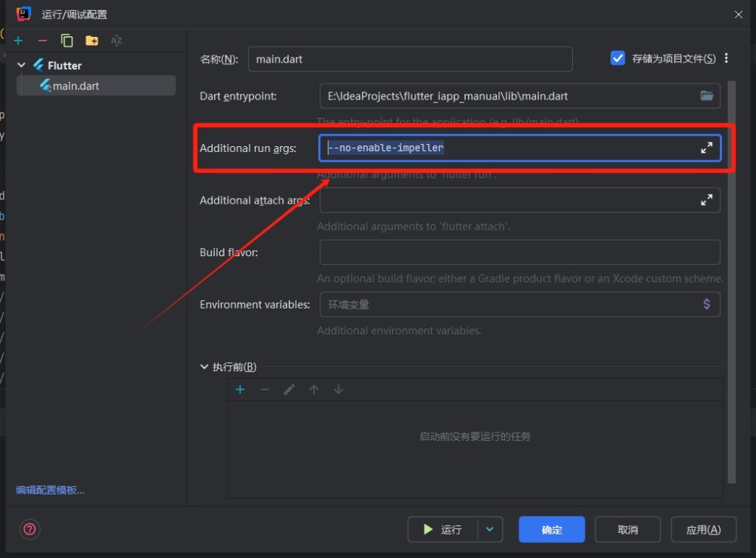
Task: Collapse the 执行前 section
Action: [x=204, y=366]
